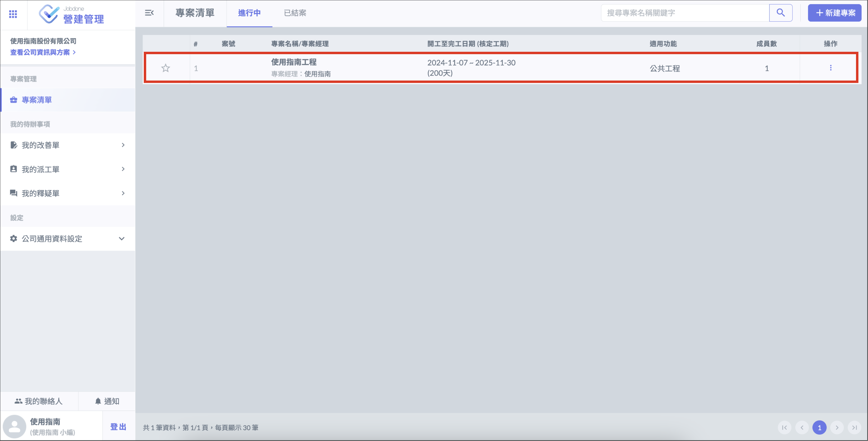Click the user avatar icon

[x=14, y=426]
